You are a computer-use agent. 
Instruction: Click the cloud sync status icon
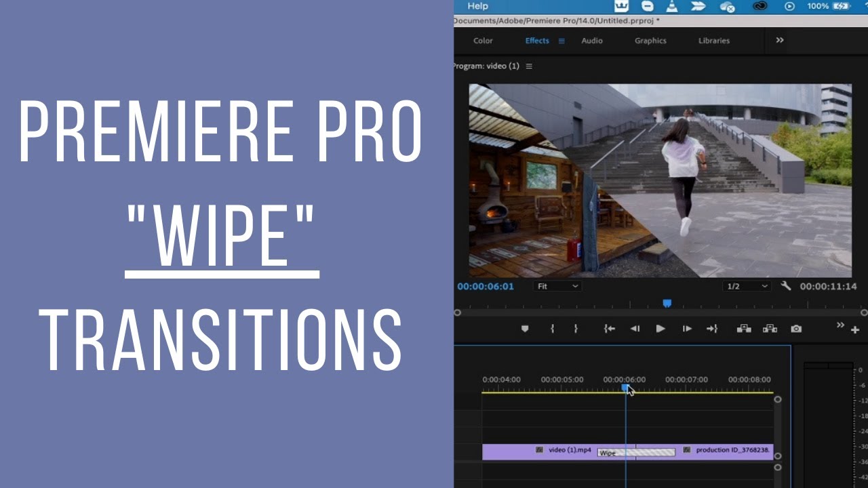click(728, 7)
